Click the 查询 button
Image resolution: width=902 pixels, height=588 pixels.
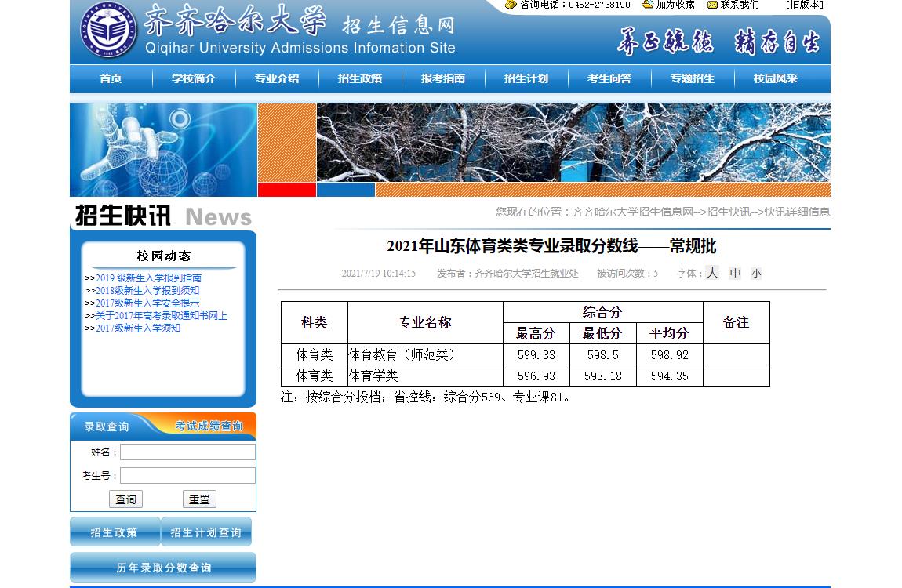pos(125,499)
